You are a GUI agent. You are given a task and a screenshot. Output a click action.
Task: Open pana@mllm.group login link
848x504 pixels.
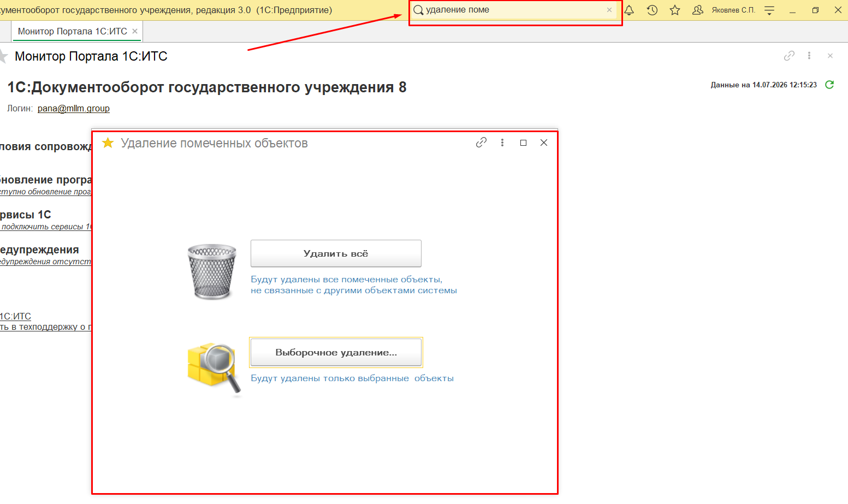coord(74,108)
